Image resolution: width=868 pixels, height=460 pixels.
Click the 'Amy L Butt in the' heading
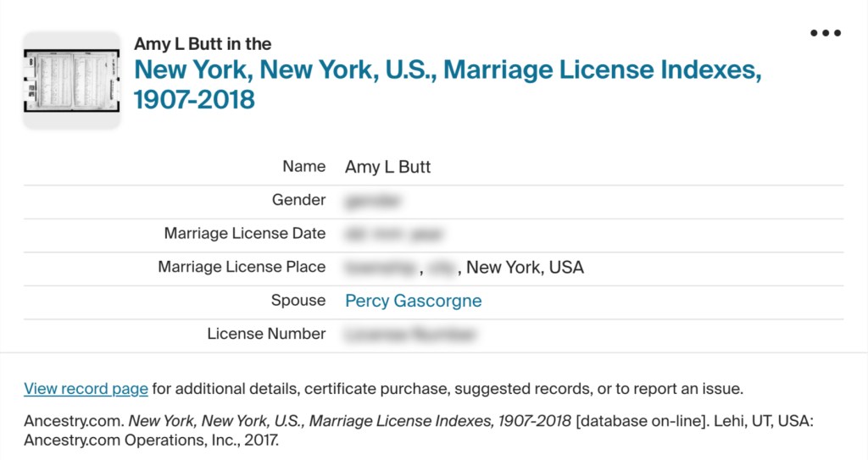[203, 44]
